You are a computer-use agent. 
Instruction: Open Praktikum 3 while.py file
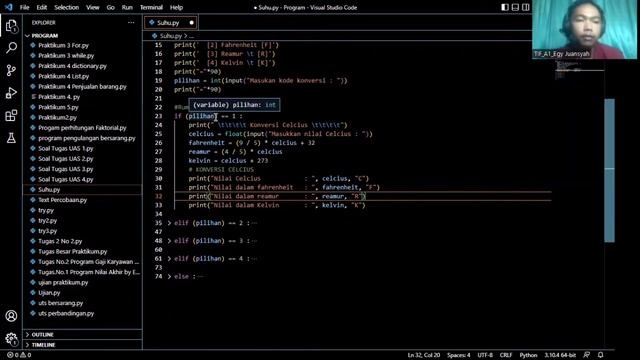pyautogui.click(x=66, y=56)
